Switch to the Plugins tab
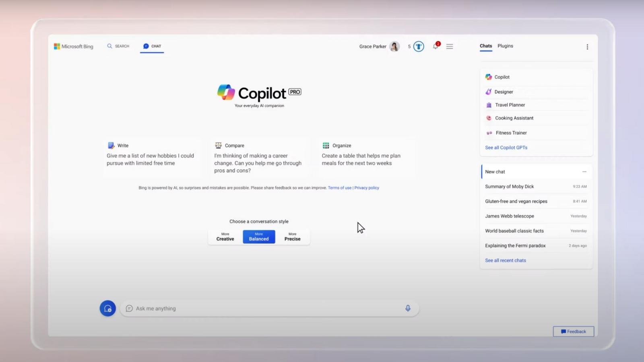This screenshot has width=644, height=362. 505,46
